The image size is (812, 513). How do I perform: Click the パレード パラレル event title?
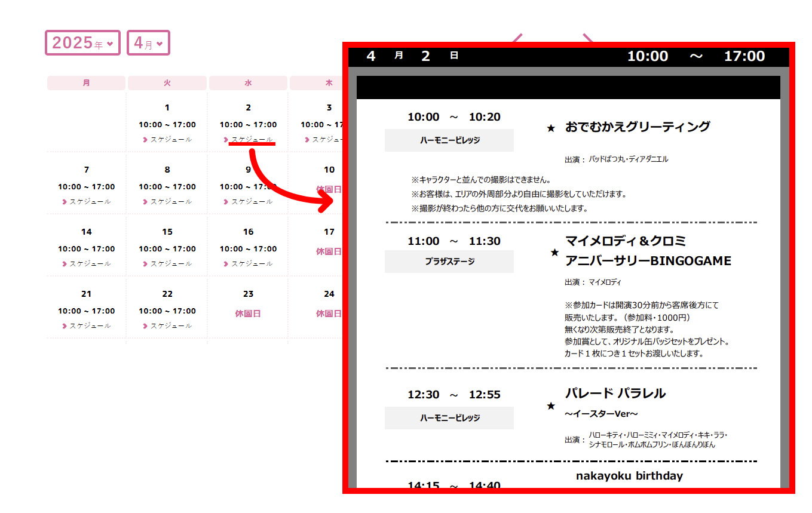tap(615, 393)
